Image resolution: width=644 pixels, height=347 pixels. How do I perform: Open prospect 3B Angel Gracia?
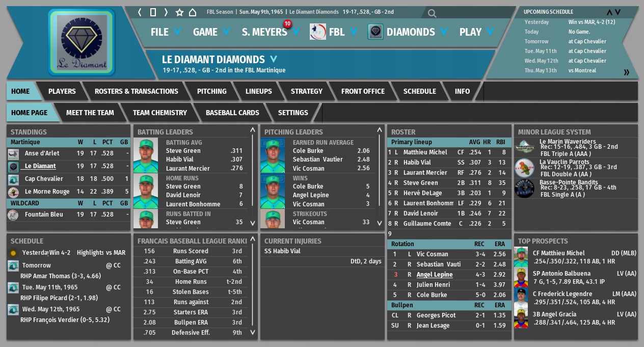click(x=554, y=314)
